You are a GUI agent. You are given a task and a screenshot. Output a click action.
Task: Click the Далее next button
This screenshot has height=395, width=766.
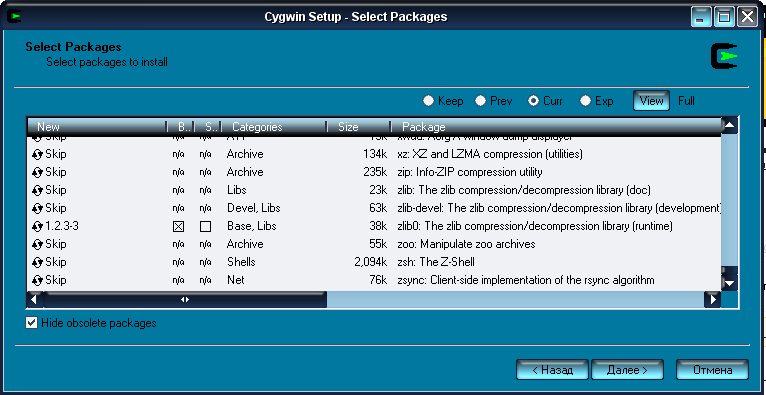click(627, 370)
